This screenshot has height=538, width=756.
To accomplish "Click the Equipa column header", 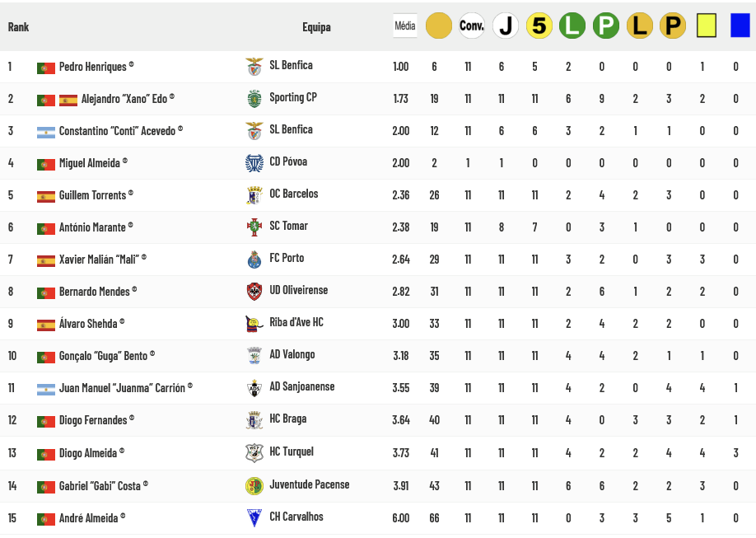I will (316, 27).
